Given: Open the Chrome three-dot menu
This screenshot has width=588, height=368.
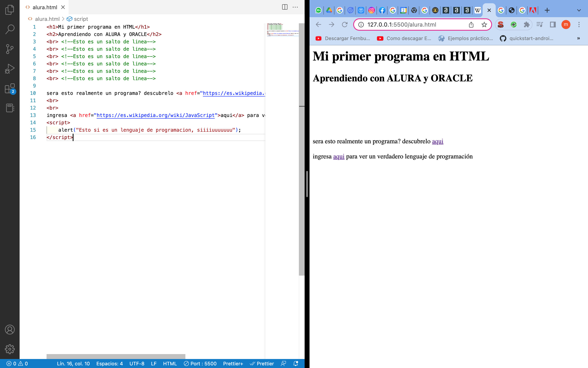Looking at the screenshot, I should point(579,25).
